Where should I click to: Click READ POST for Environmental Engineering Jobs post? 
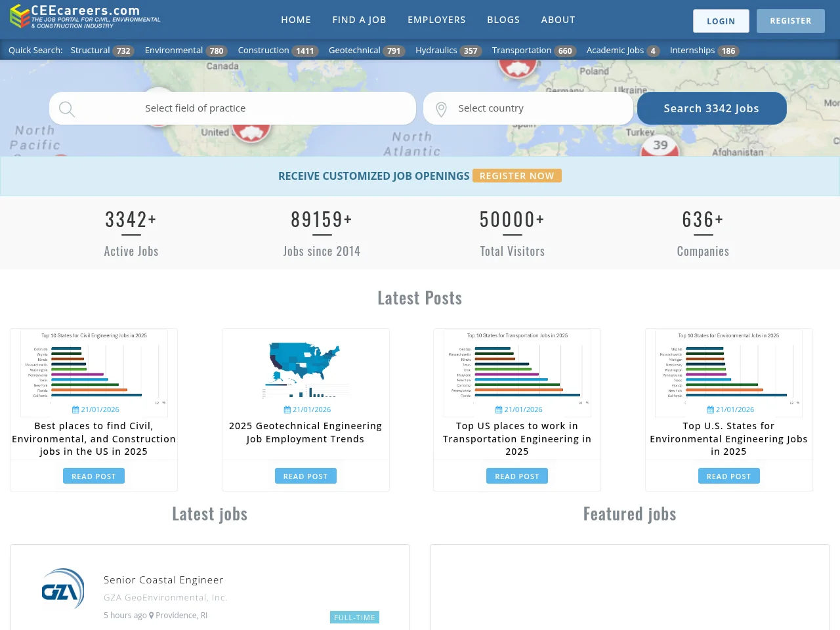point(729,476)
